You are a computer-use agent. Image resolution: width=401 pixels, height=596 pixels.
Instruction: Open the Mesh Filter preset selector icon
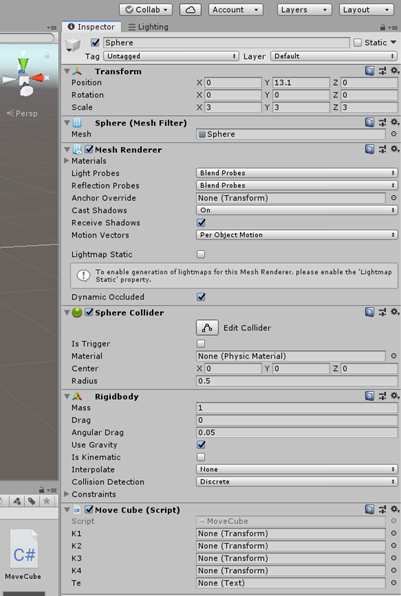[382, 122]
